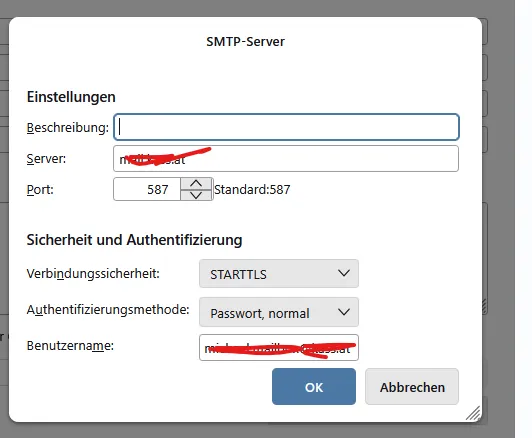The image size is (532, 438).
Task: Decrease port with the down arrow
Action: (x=196, y=195)
